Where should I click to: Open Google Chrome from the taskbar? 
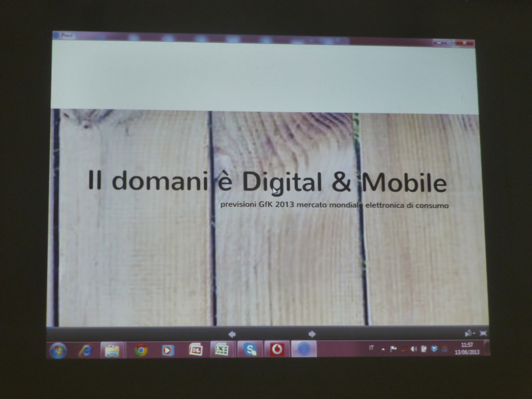(x=141, y=350)
